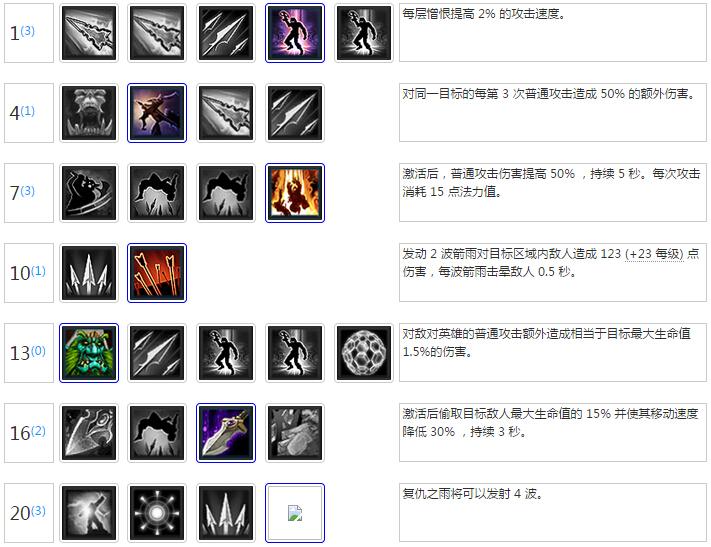Click the level 7 talent description text box
The width and height of the screenshot is (711, 547).
553,193
